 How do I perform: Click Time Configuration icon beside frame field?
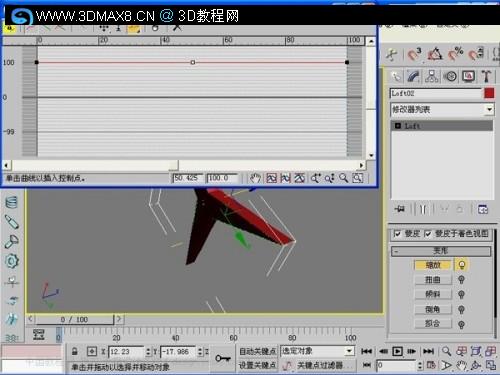(x=431, y=365)
